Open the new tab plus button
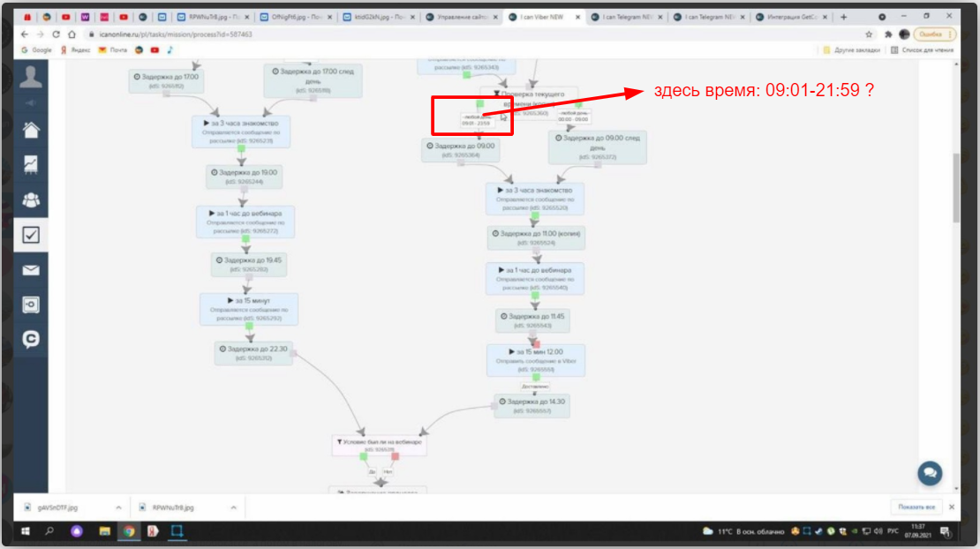 (844, 17)
